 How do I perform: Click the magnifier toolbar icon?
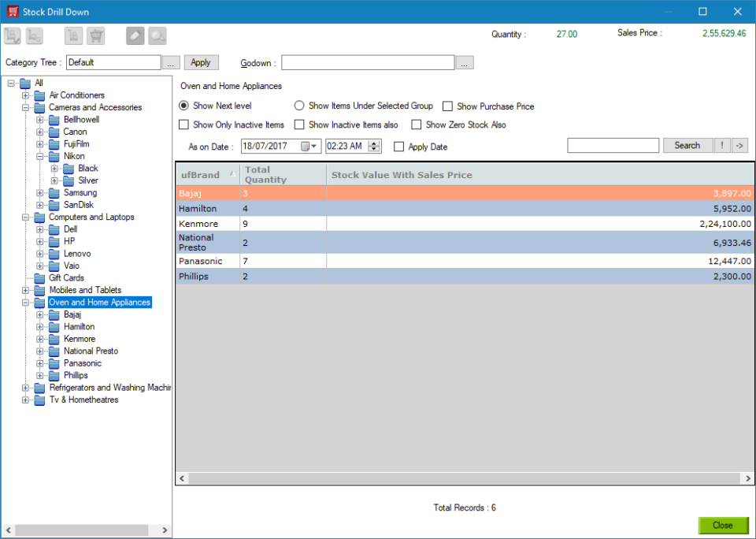pos(157,35)
